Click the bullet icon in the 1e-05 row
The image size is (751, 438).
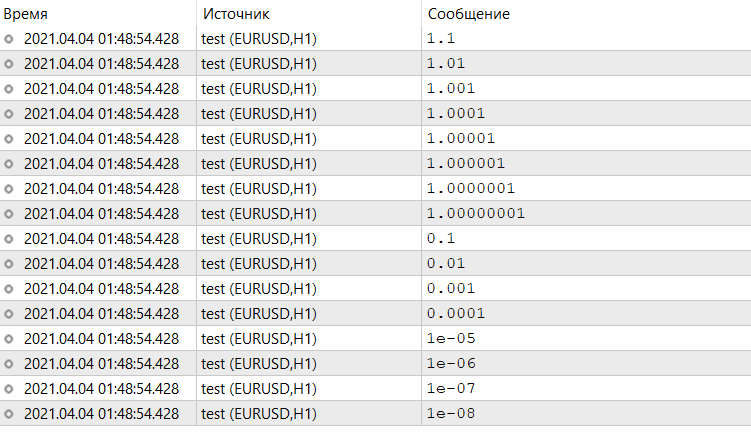point(10,339)
